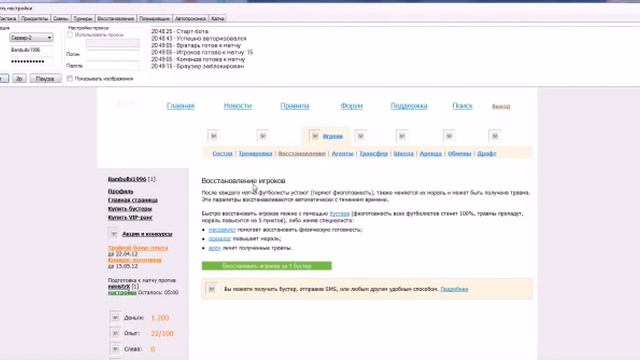Open the Трансферы submenu link

(x=373, y=153)
